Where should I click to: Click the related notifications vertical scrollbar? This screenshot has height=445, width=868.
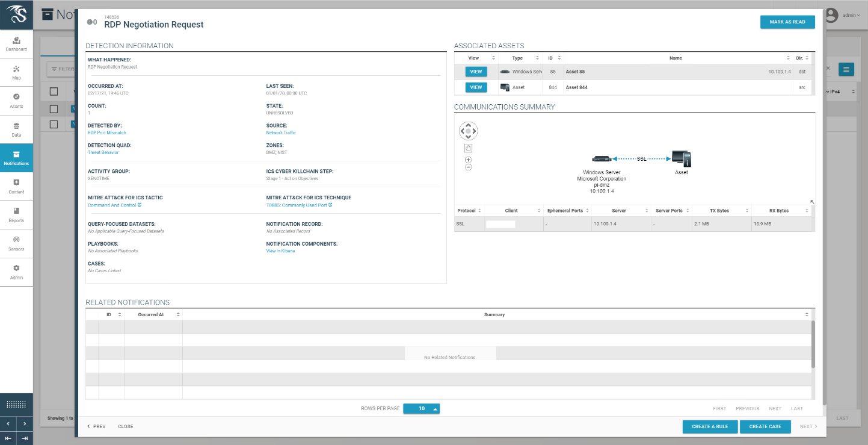pyautogui.click(x=813, y=344)
